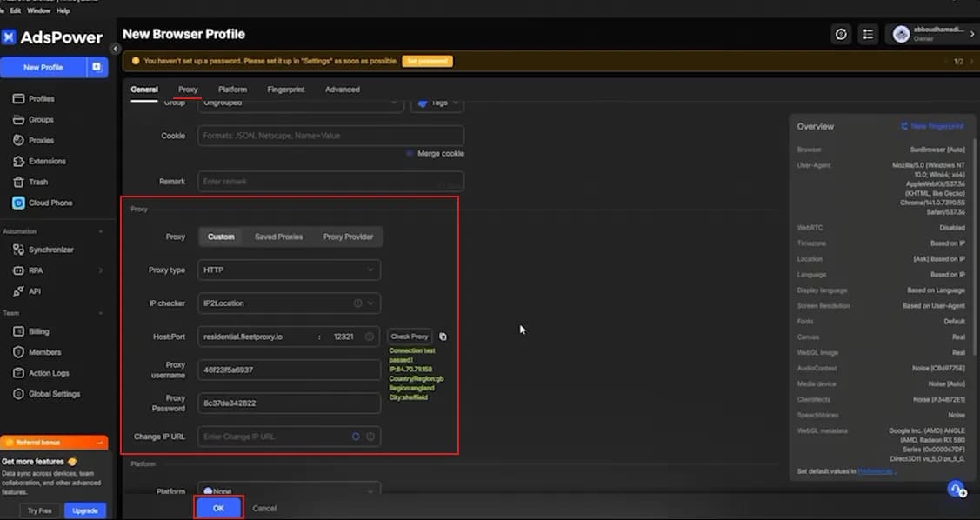Open the Platform None dropdown
980x520 pixels.
[x=289, y=490]
